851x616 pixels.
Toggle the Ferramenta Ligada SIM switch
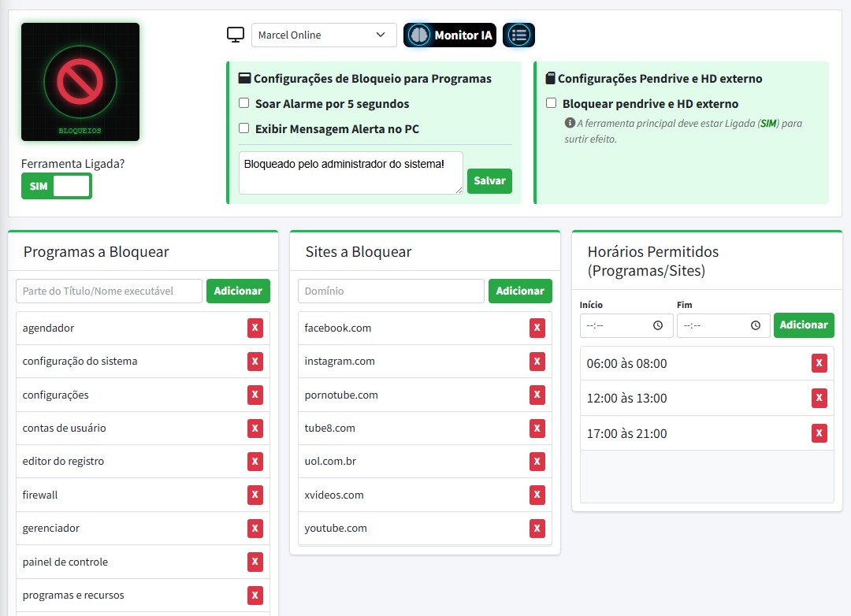tap(57, 187)
